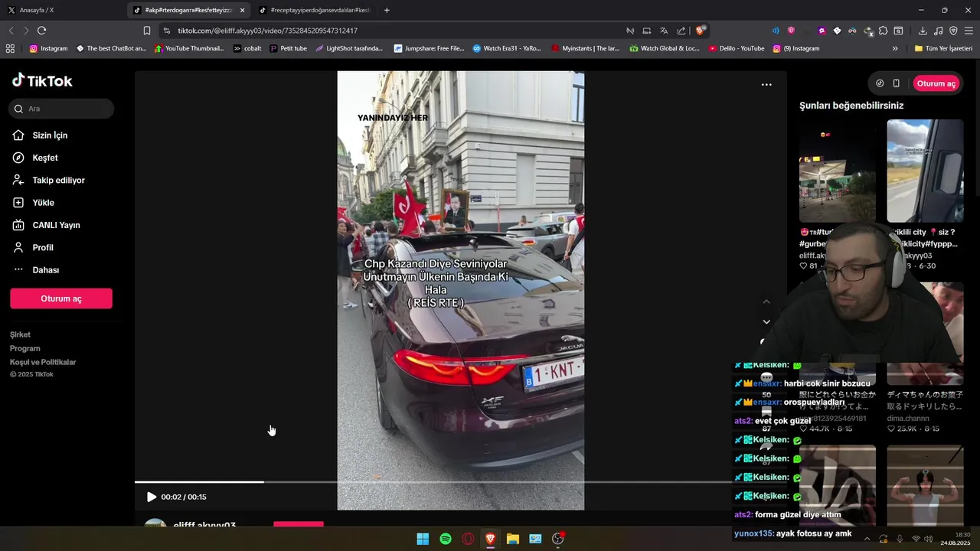980x551 pixels.
Task: Click the TikTok logo
Action: pos(42,80)
